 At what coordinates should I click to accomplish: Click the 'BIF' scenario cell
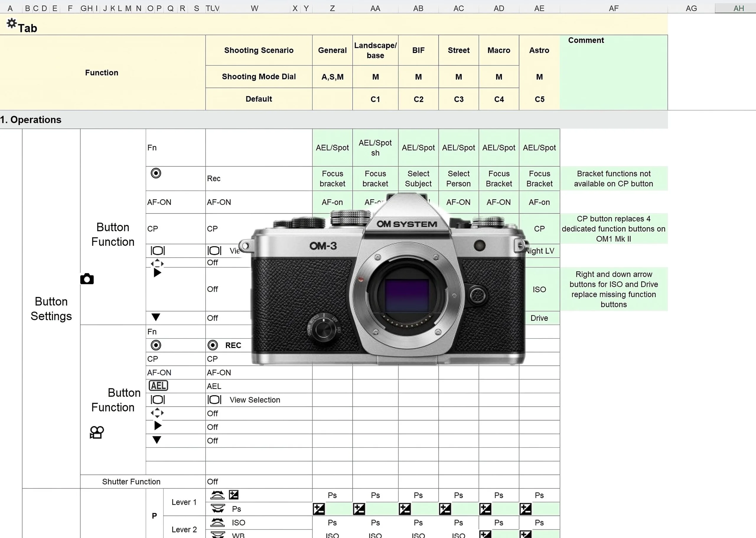coord(418,50)
